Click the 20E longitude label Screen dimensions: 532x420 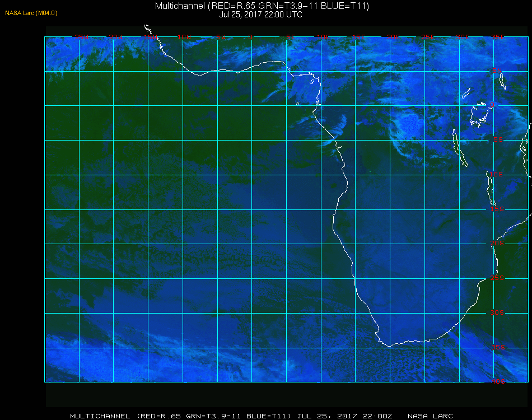(x=393, y=37)
